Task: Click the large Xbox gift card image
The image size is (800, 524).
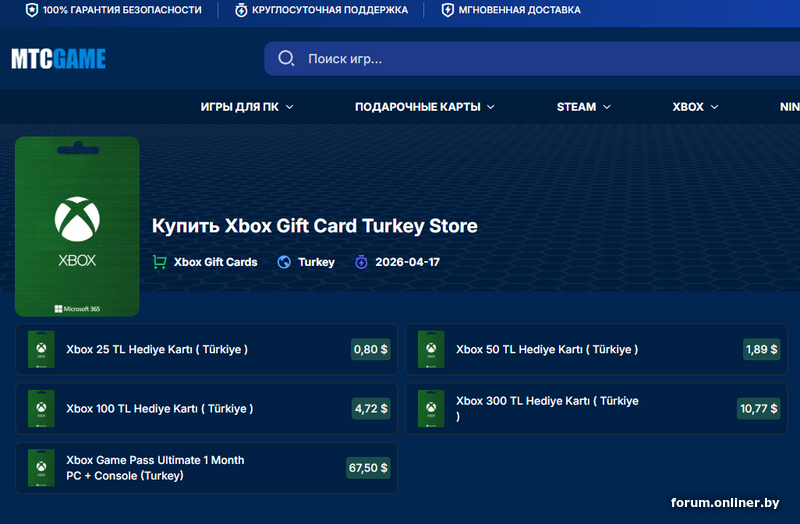Action: (x=77, y=227)
